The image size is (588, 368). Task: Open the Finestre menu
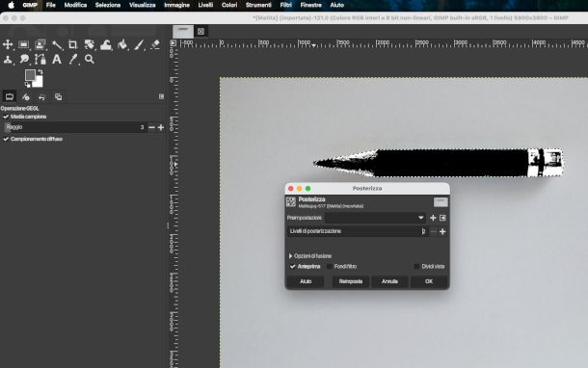click(x=311, y=5)
